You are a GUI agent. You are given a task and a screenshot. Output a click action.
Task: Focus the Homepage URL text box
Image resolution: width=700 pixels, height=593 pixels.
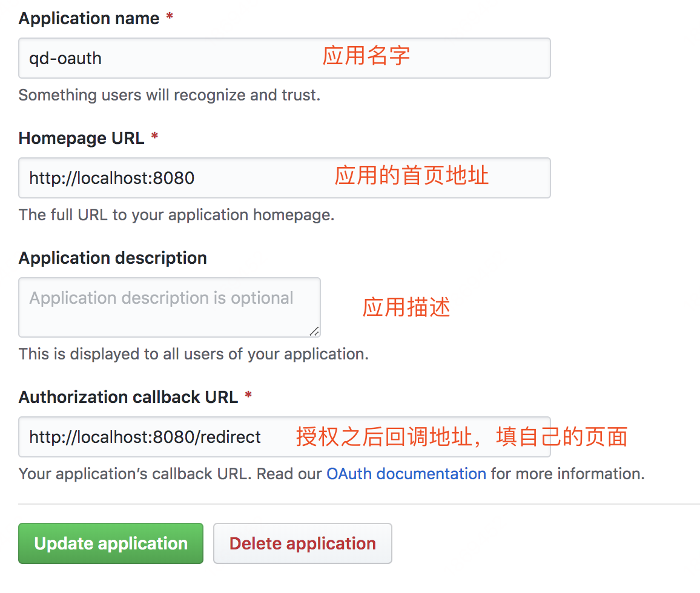(285, 177)
